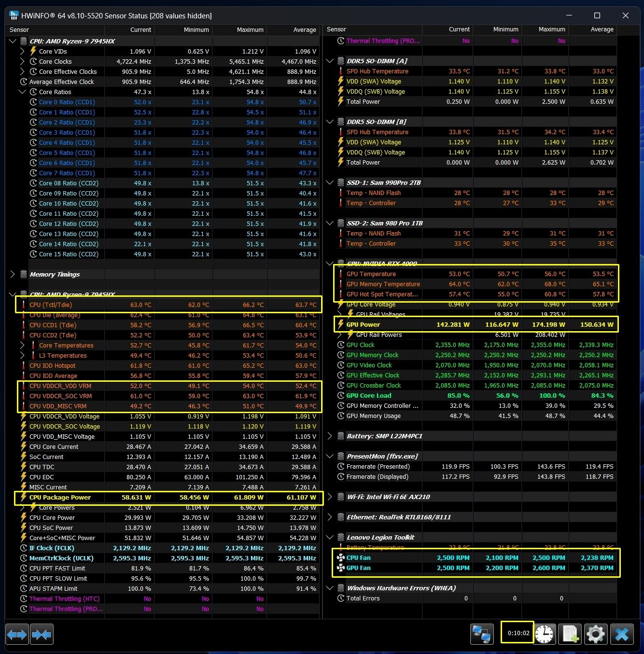Select Framerate (Displayed) row
The image size is (644, 654).
[471, 476]
